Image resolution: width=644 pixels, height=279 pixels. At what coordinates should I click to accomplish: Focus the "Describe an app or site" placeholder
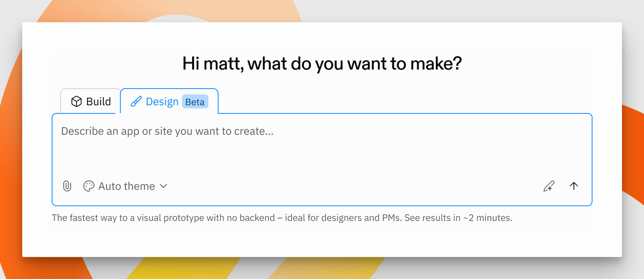tap(167, 131)
